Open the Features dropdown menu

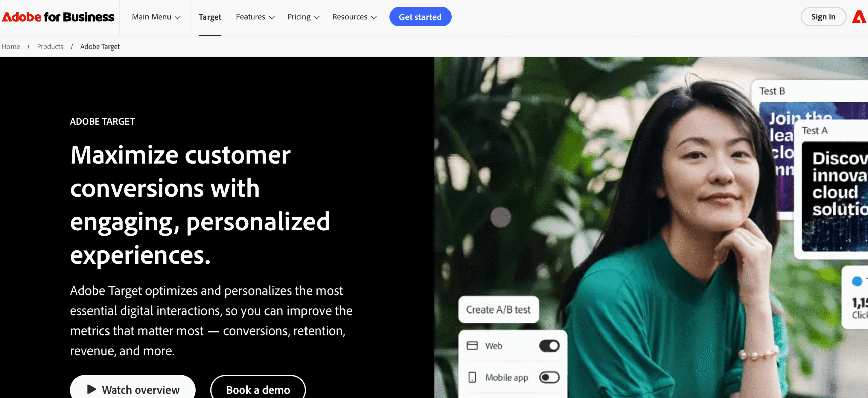(x=255, y=17)
